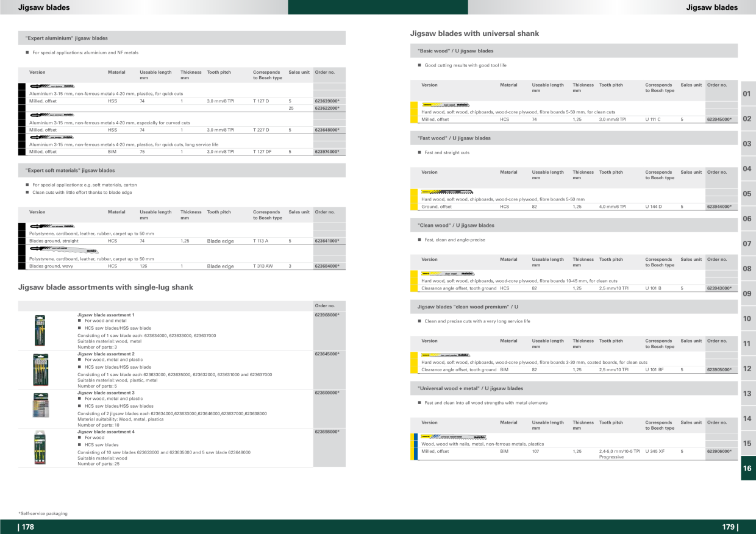The image size is (756, 534).
Task: Click the basic wood blade picture above U 111 C
Action: coord(446,105)
